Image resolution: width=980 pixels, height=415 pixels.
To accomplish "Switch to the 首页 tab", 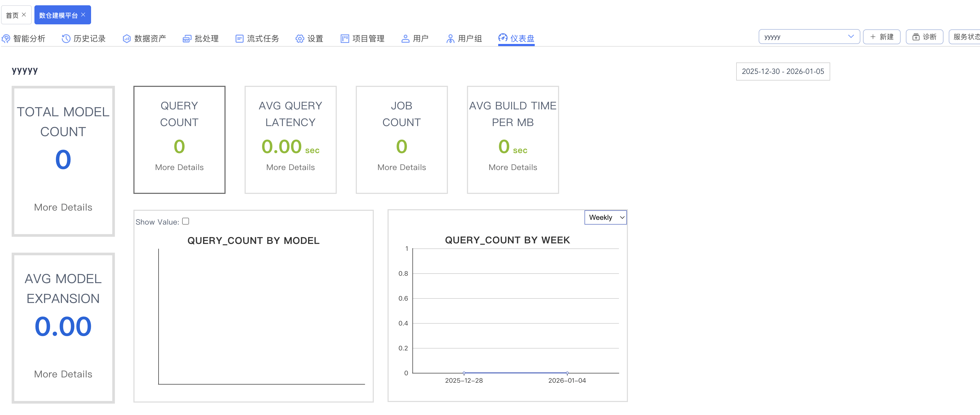I will (x=12, y=15).
